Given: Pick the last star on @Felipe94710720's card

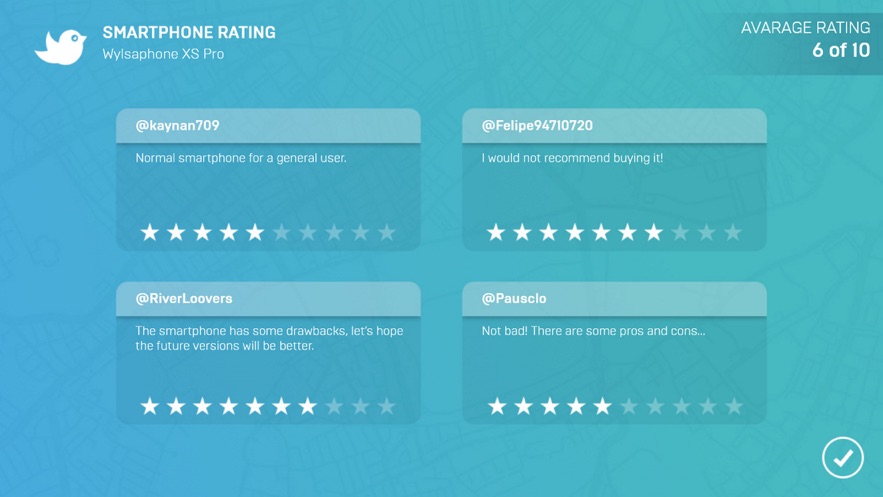Looking at the screenshot, I should 733,232.
